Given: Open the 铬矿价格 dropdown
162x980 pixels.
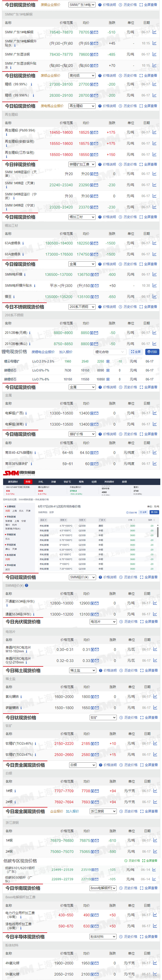Looking at the screenshot, I should [82, 434].
